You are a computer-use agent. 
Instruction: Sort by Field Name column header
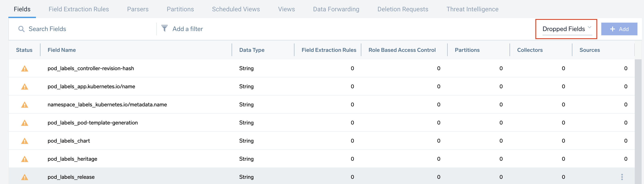(61, 50)
